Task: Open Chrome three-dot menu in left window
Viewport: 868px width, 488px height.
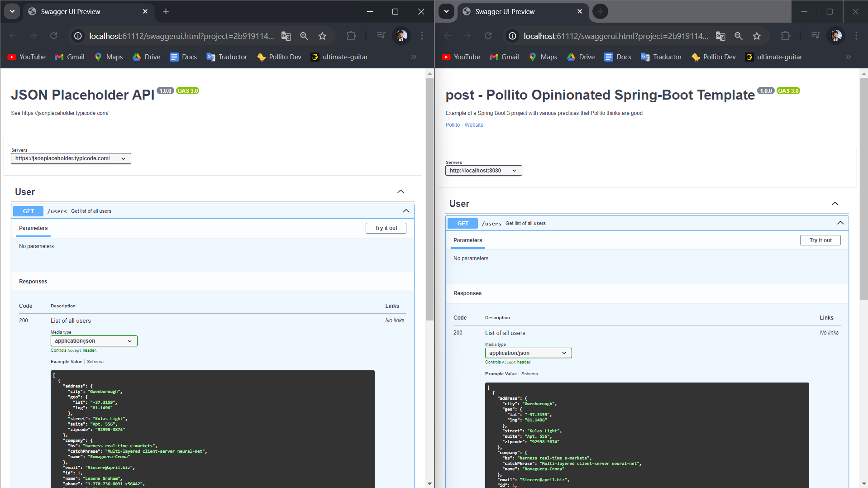Action: (422, 36)
